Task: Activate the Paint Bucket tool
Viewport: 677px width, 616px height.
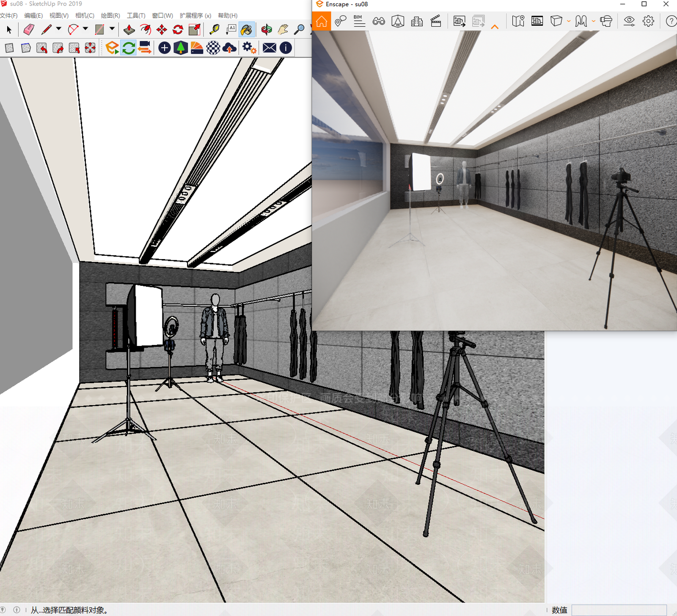Action: 246,30
